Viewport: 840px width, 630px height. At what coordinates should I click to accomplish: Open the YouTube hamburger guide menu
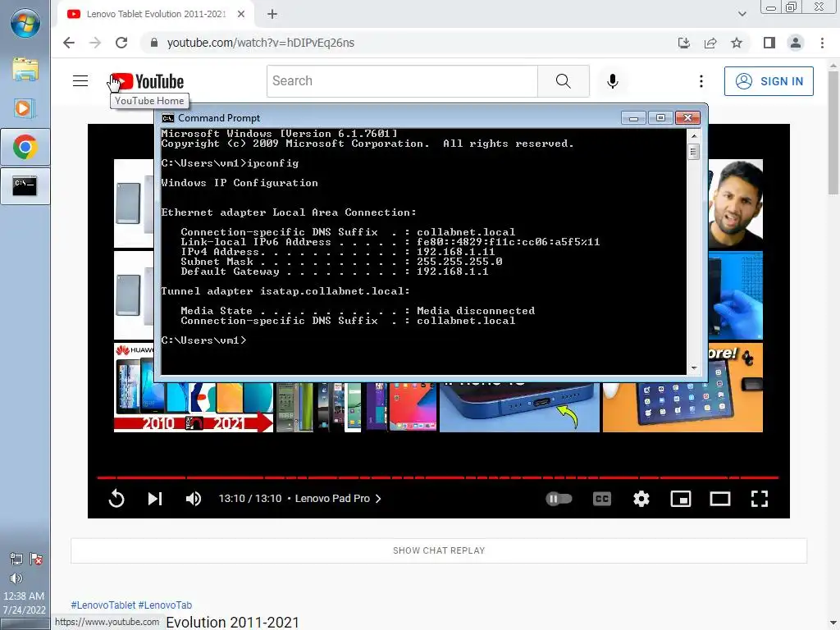pyautogui.click(x=80, y=81)
